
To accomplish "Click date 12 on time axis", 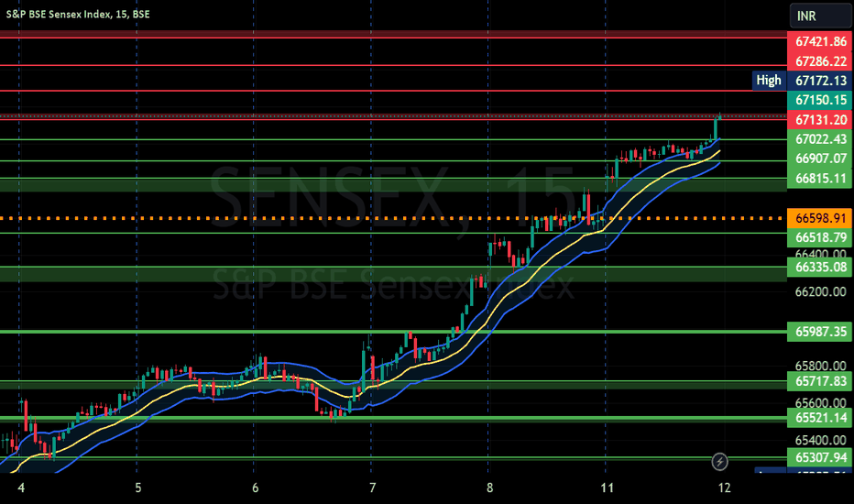I will [724, 488].
